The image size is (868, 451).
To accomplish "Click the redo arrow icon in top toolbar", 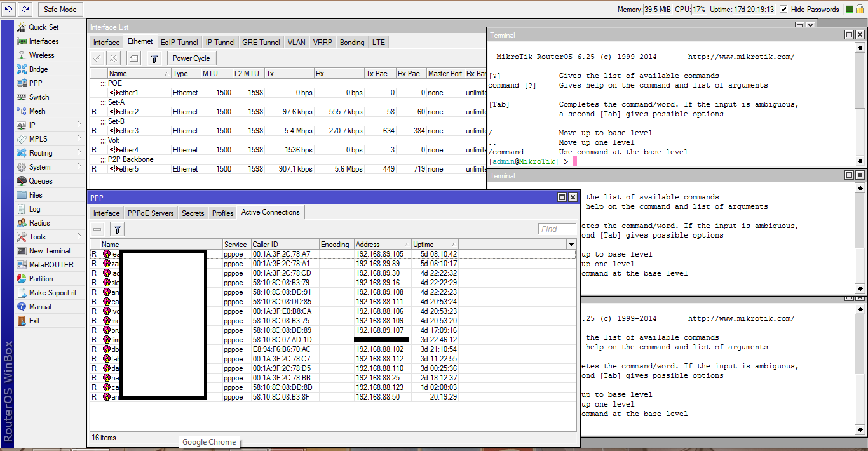I will tap(25, 10).
